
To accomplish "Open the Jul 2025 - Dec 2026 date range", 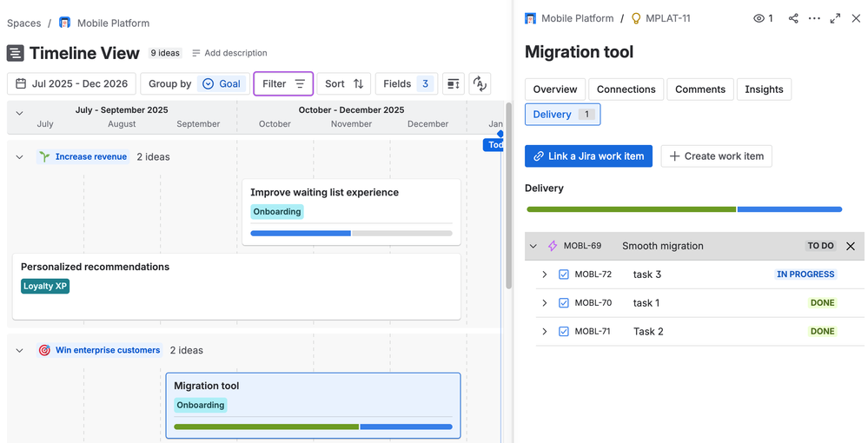I will [71, 83].
